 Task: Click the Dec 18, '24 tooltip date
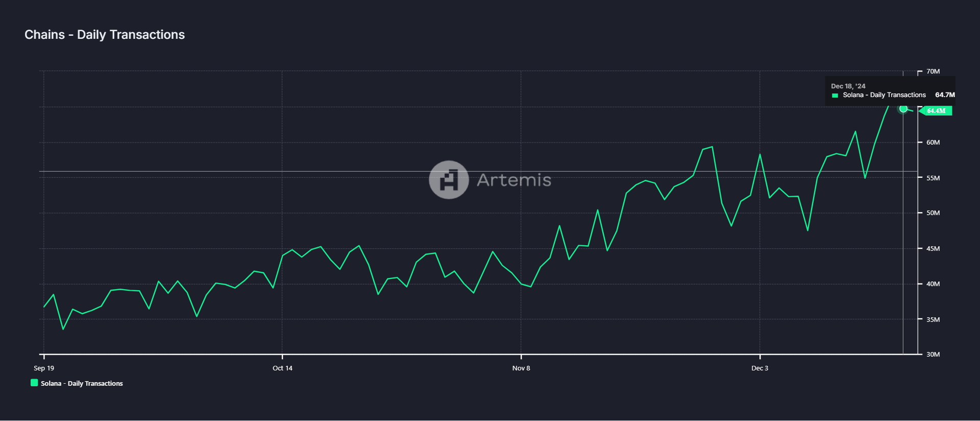[848, 86]
